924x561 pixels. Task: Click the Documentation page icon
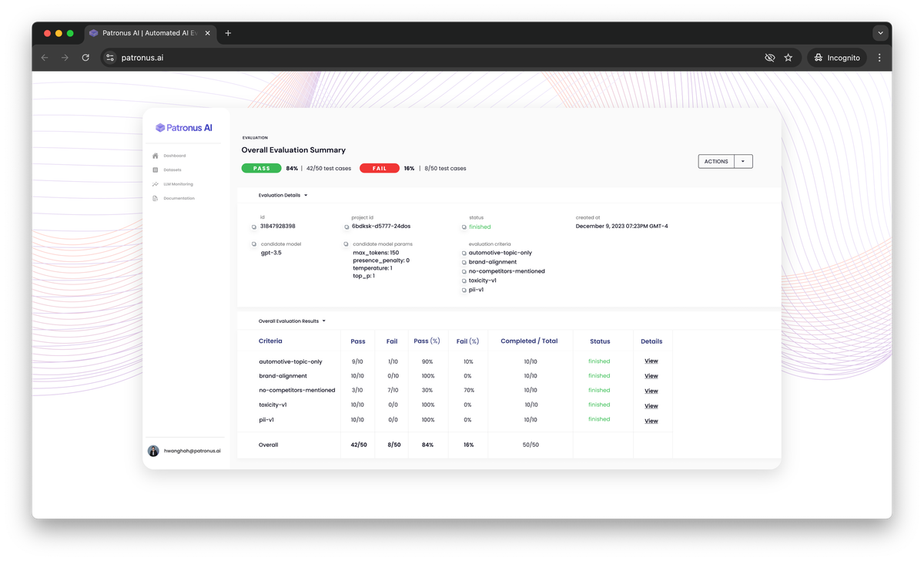pyautogui.click(x=156, y=198)
